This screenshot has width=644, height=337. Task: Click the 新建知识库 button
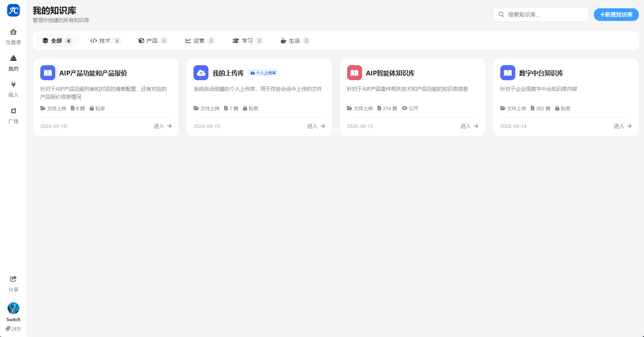point(616,15)
